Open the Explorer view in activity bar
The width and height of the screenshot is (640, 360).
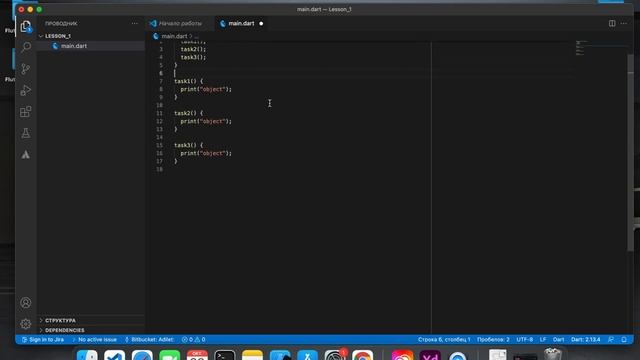pyautogui.click(x=26, y=27)
